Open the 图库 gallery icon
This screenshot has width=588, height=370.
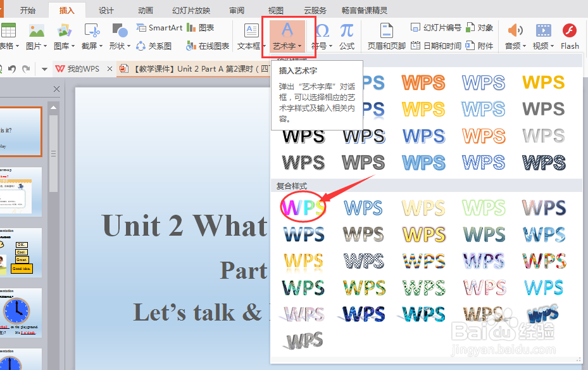[64, 31]
